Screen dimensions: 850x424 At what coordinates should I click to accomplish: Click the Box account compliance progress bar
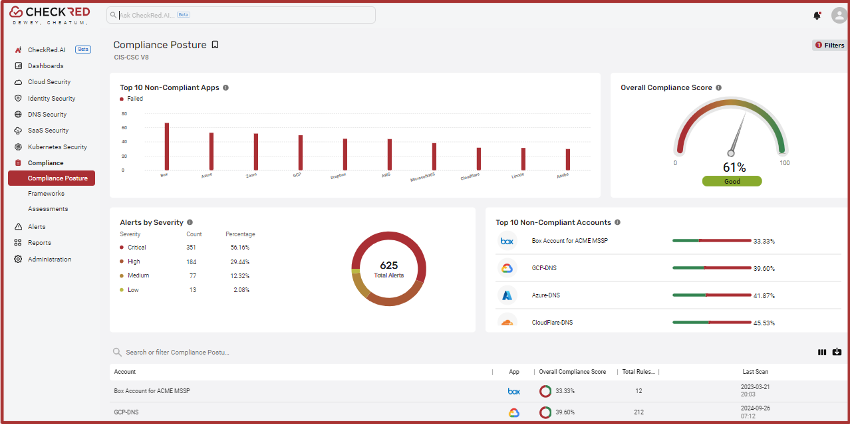(711, 241)
